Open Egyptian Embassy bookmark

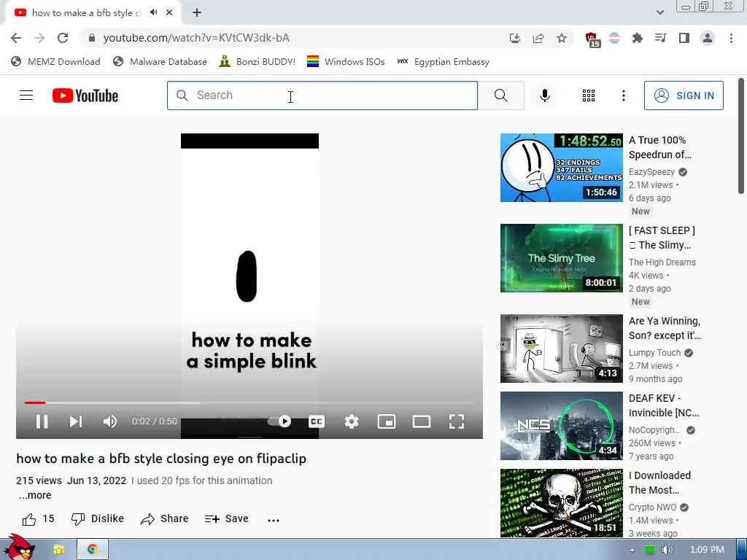(443, 61)
